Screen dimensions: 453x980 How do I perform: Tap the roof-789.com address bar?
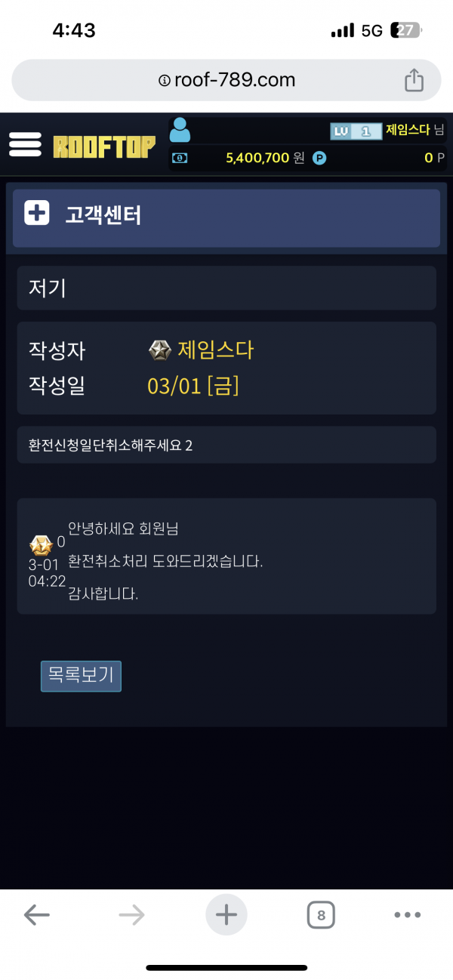point(226,80)
